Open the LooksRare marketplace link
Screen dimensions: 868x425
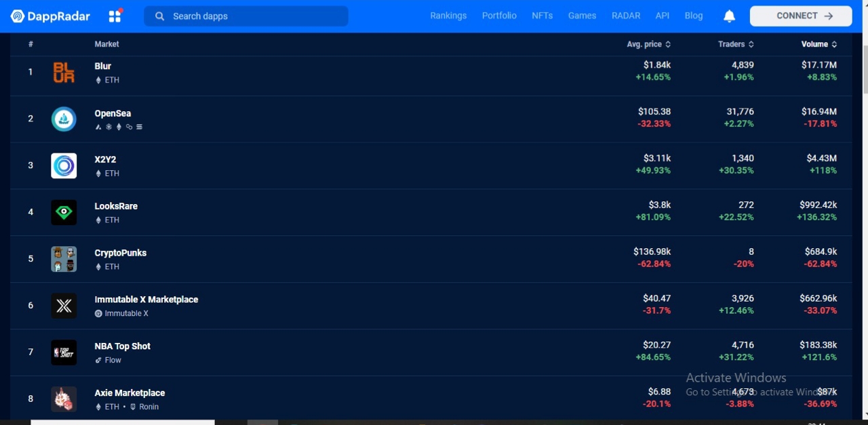click(x=116, y=206)
